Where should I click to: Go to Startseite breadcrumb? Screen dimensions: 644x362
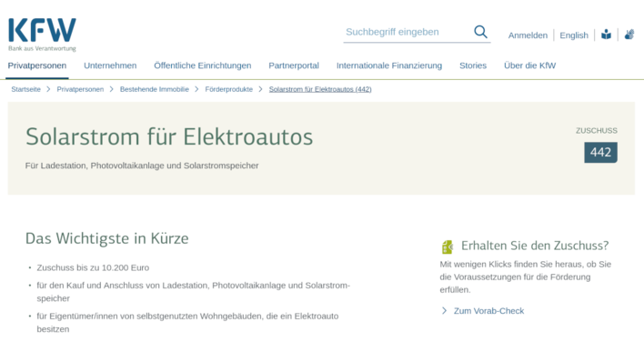click(x=25, y=89)
